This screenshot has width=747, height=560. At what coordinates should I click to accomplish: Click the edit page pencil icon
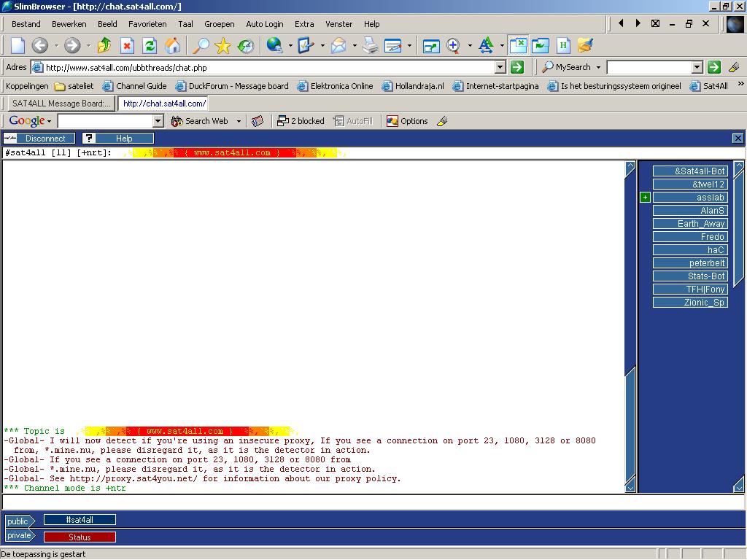coord(393,46)
